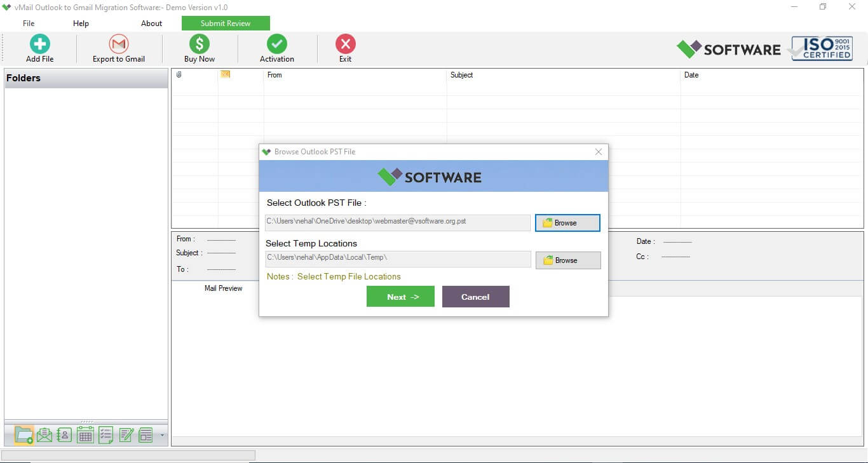Click the status bar progress bar
The height and width of the screenshot is (463, 868).
(x=128, y=455)
